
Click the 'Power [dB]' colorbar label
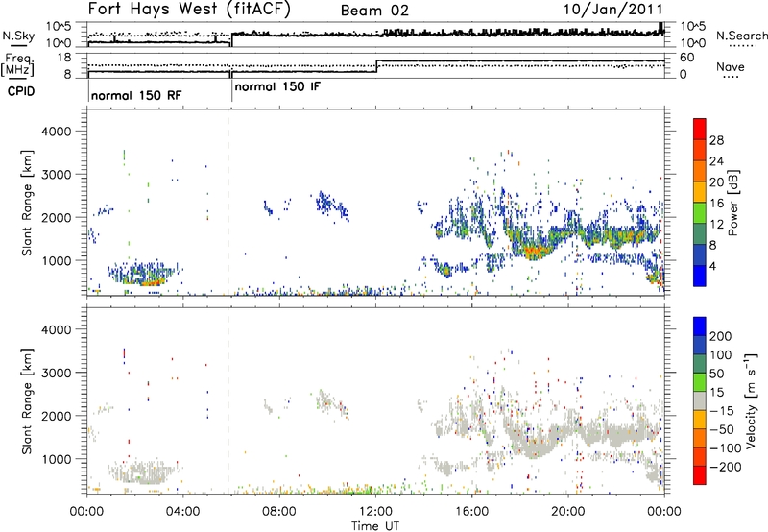coord(733,203)
